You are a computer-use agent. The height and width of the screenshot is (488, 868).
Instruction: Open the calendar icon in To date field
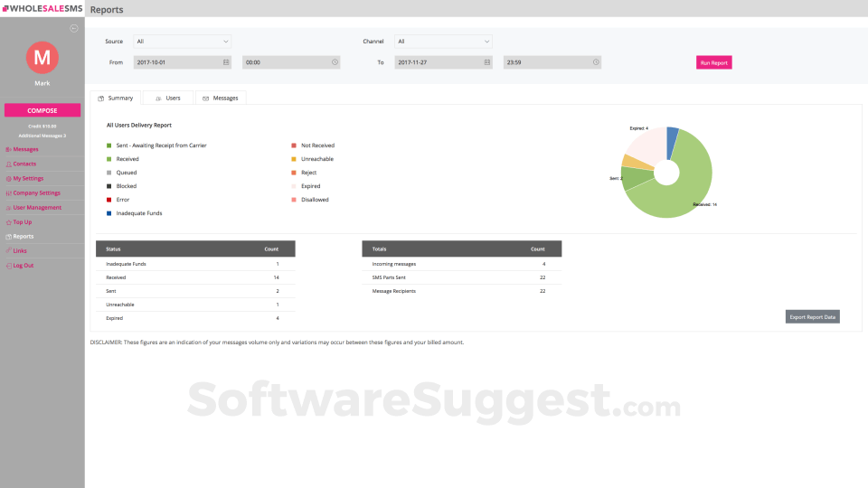(x=487, y=62)
